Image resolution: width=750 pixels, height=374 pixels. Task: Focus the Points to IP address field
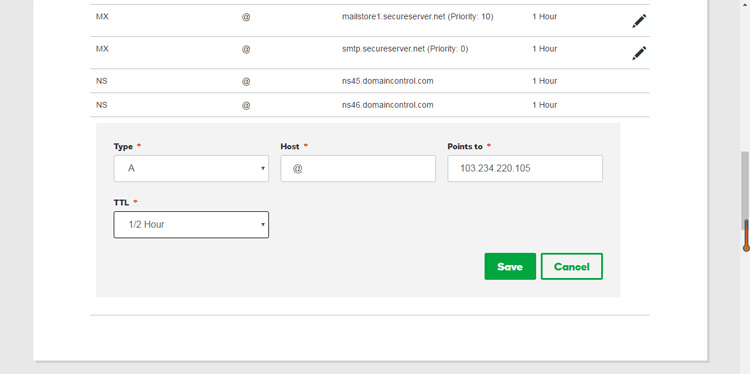point(525,168)
